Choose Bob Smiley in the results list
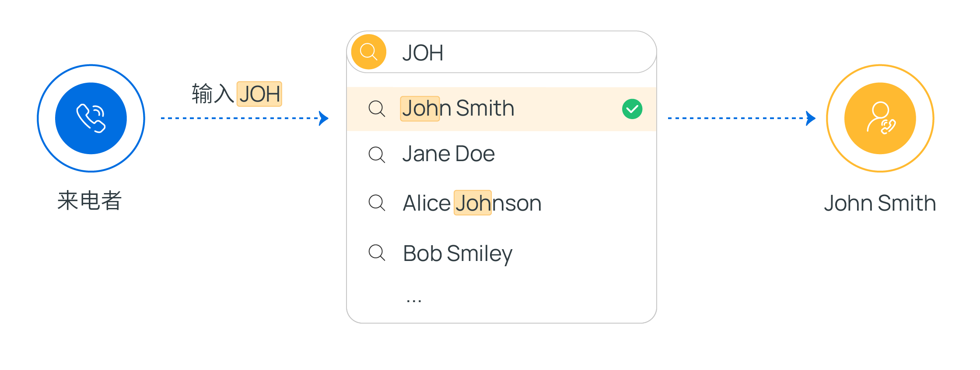This screenshot has width=980, height=370. [x=457, y=254]
